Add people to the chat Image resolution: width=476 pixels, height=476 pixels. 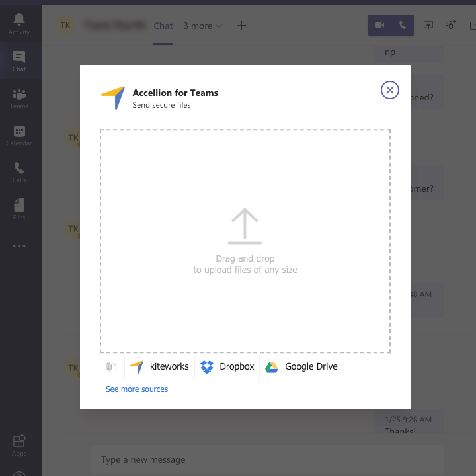(x=450, y=25)
